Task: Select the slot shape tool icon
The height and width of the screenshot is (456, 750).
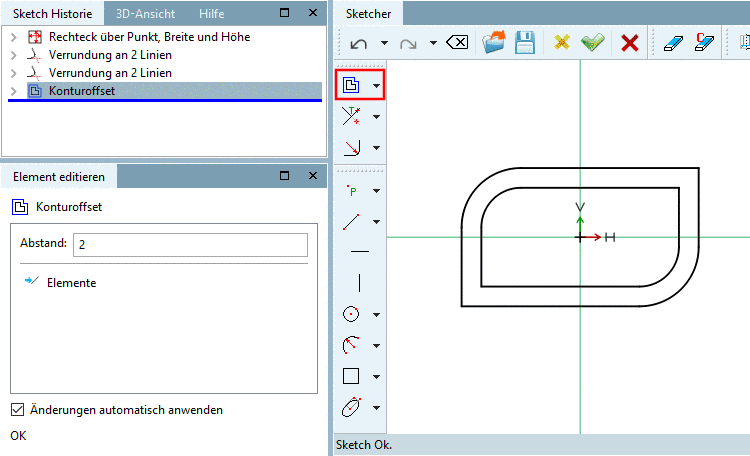Action: click(x=351, y=407)
